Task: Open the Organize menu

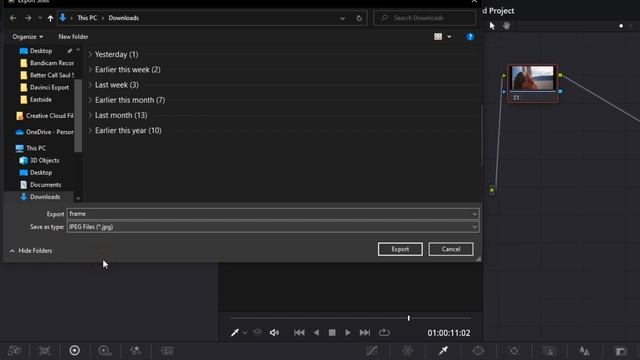Action: click(27, 37)
